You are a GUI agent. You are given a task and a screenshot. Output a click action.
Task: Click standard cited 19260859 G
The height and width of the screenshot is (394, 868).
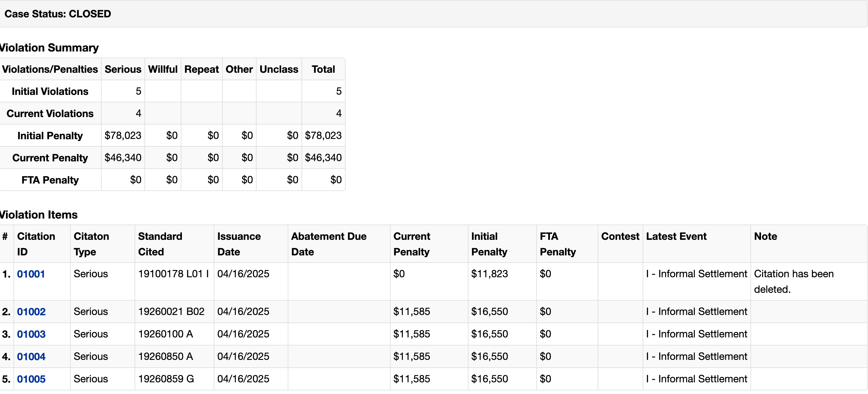(x=166, y=379)
